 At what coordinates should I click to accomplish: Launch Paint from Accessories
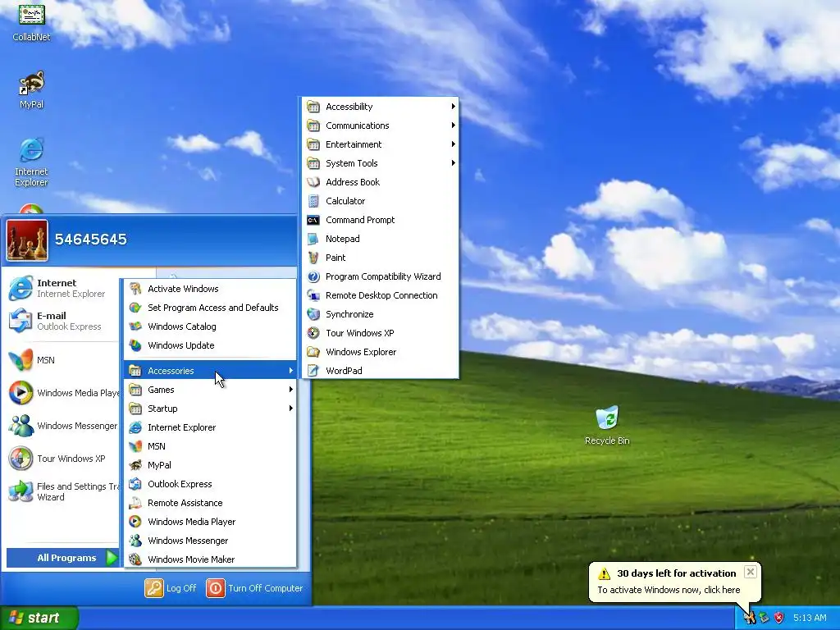click(x=381, y=258)
